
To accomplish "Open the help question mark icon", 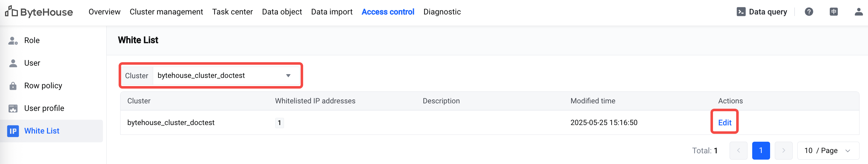I will [809, 12].
